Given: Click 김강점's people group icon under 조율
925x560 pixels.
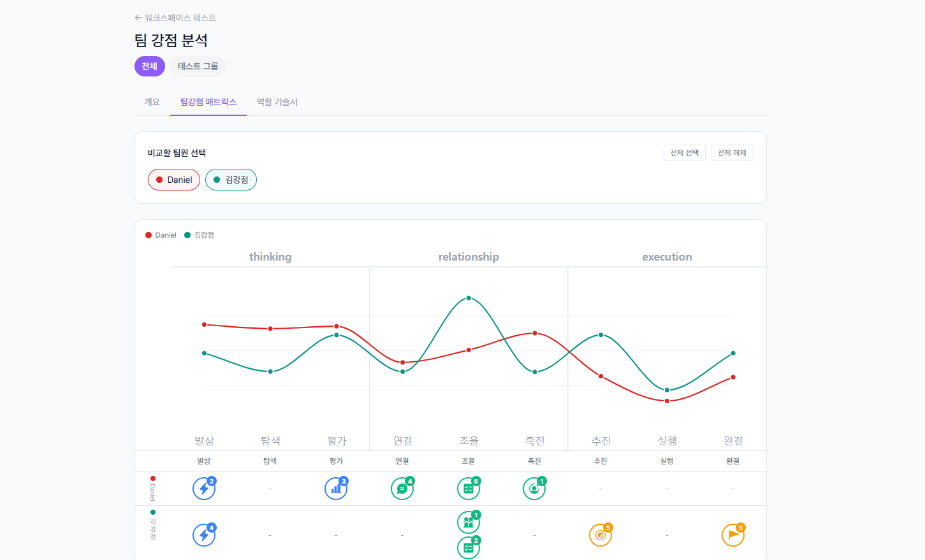Looking at the screenshot, I should click(x=469, y=522).
